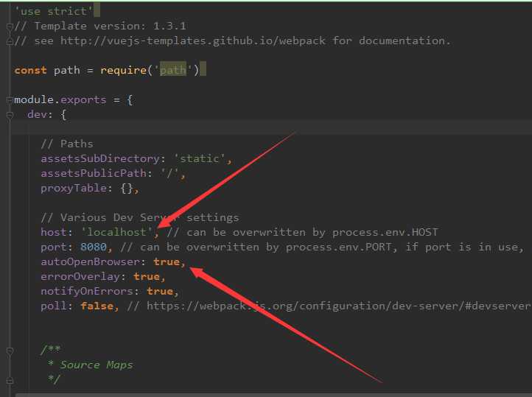Click the highlighted 'path' string inside require

pos(173,70)
